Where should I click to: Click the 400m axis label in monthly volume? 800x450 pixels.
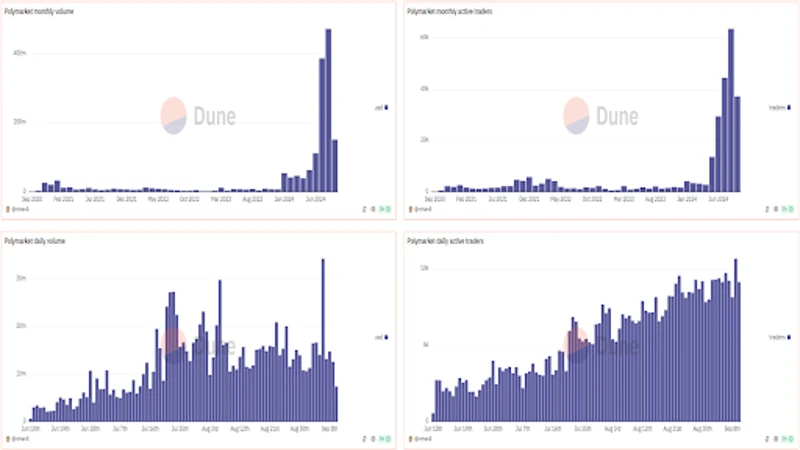(x=19, y=53)
